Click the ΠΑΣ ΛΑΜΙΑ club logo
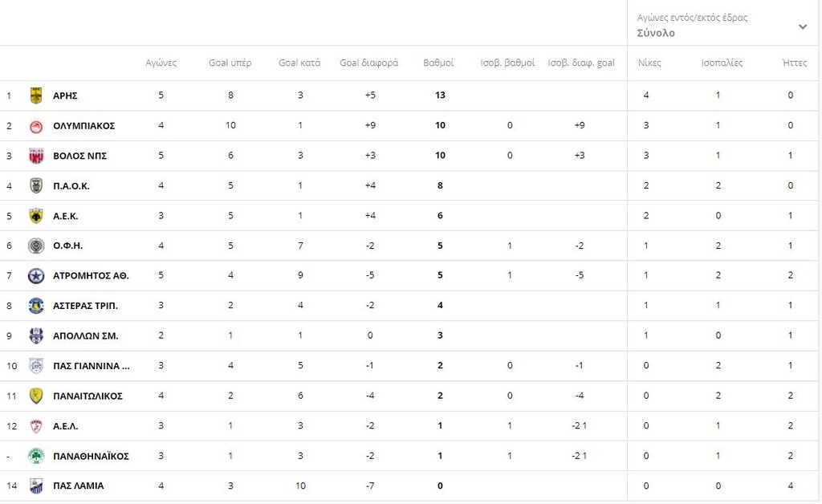This screenshot has height=504, width=822. coord(35,486)
